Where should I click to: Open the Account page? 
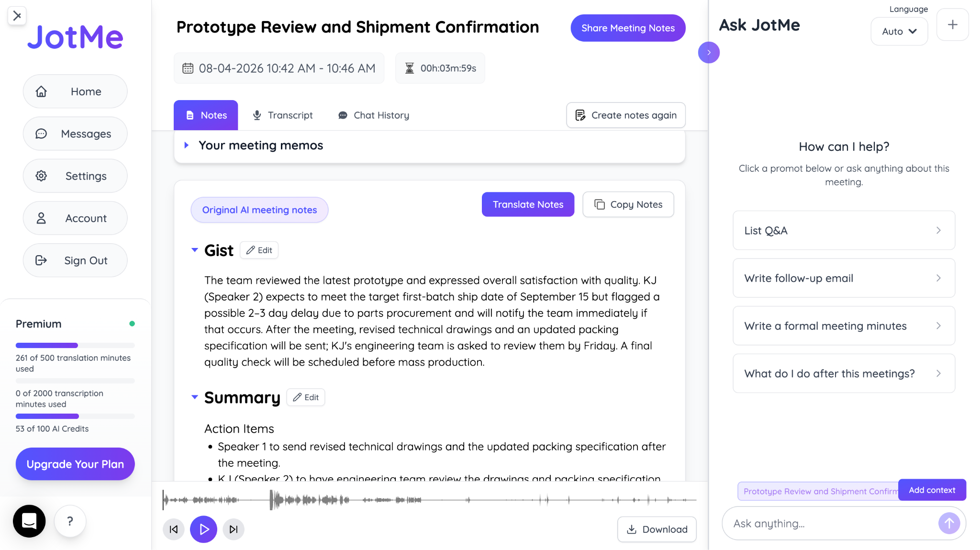tap(75, 218)
